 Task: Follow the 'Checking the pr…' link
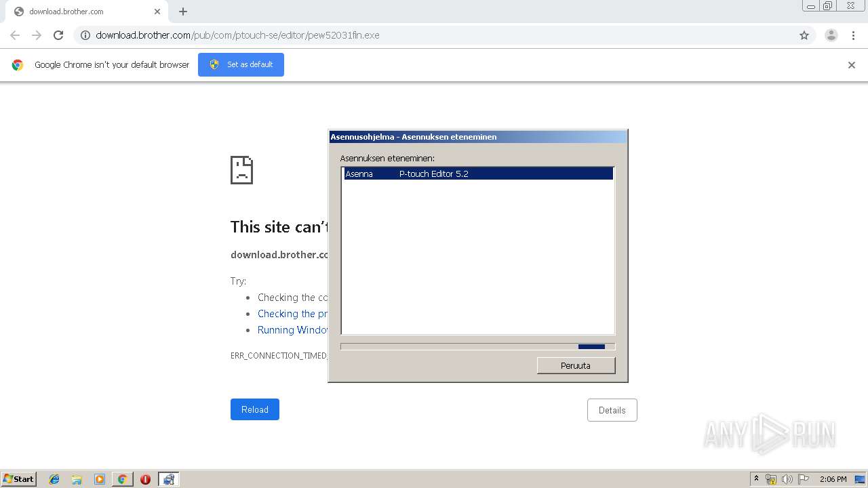click(293, 314)
